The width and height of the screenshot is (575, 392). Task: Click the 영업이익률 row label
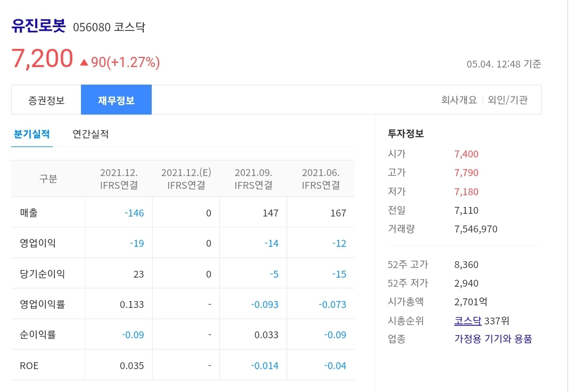[42, 304]
